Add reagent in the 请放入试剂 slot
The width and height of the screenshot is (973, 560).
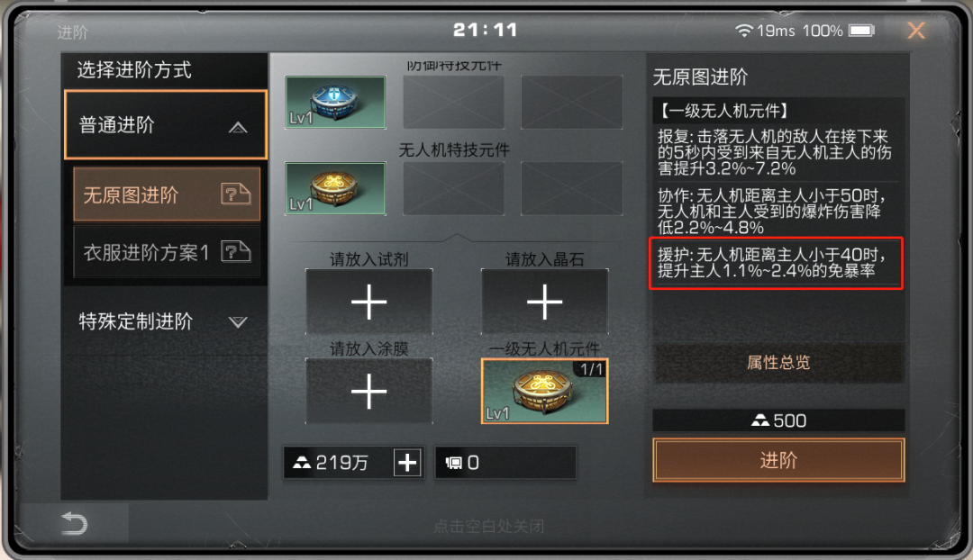[368, 302]
